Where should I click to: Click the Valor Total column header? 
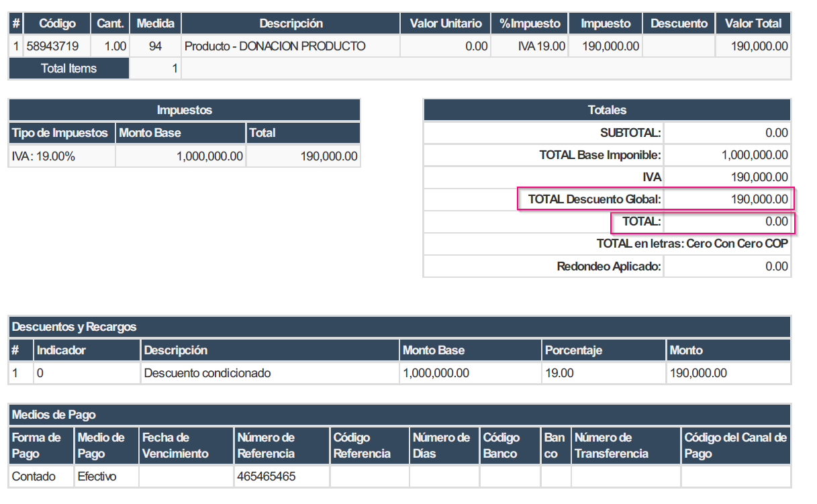point(753,23)
